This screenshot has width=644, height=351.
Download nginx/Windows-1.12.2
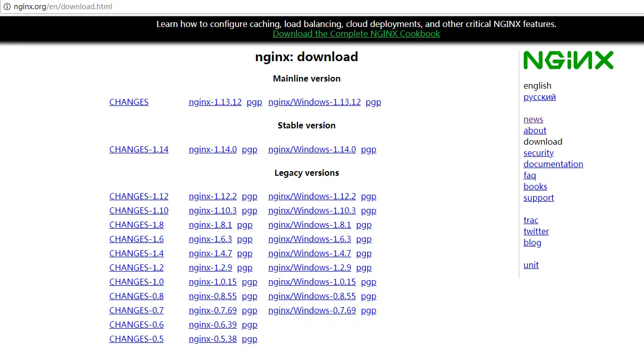pyautogui.click(x=312, y=196)
